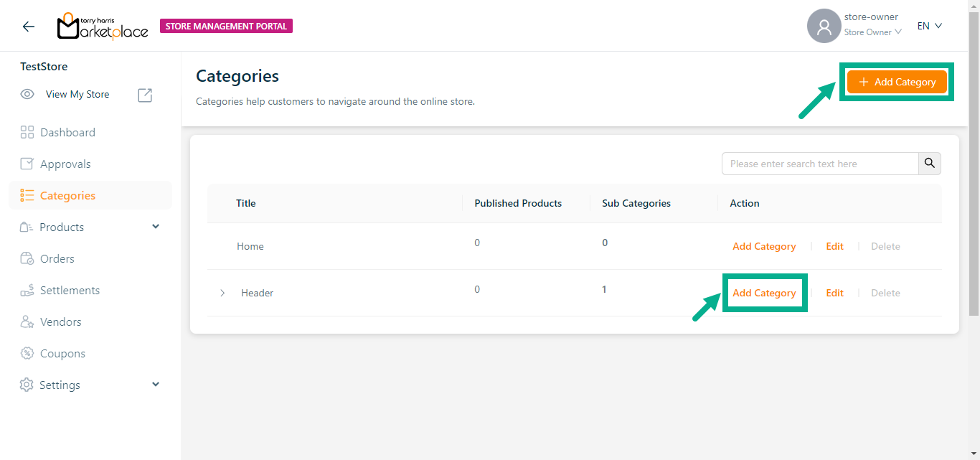
Task: Navigate to Settlements section
Action: [70, 290]
